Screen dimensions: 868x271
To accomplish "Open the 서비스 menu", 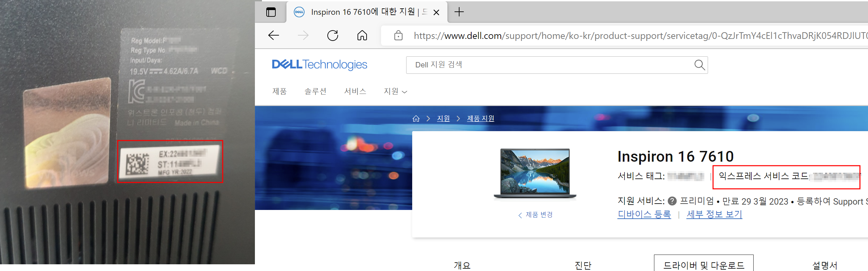I will pos(355,91).
